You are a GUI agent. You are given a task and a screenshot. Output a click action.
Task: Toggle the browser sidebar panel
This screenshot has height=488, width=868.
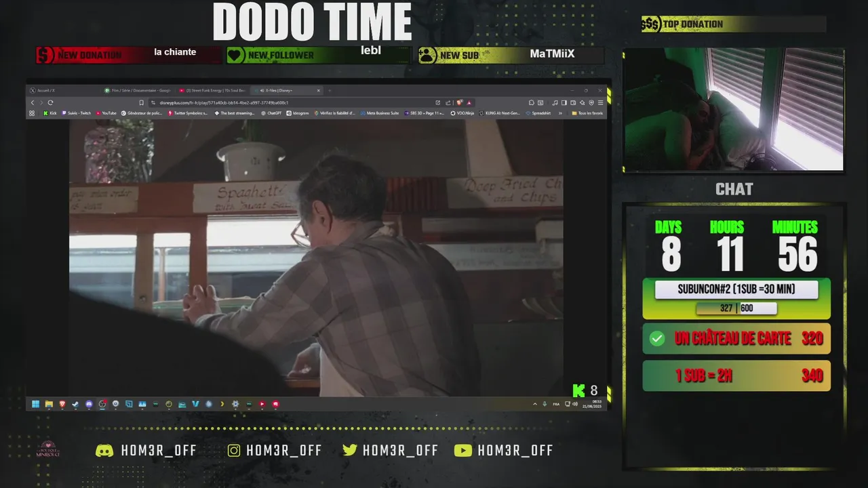564,102
